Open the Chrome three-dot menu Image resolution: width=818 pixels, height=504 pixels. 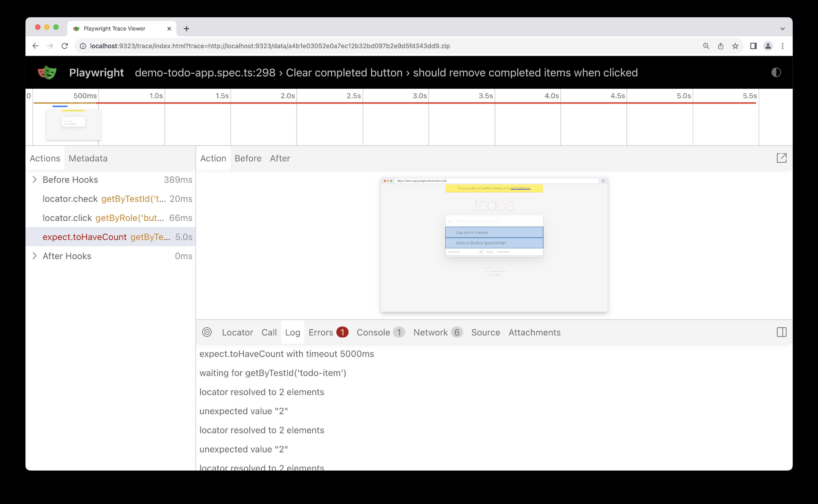point(783,46)
